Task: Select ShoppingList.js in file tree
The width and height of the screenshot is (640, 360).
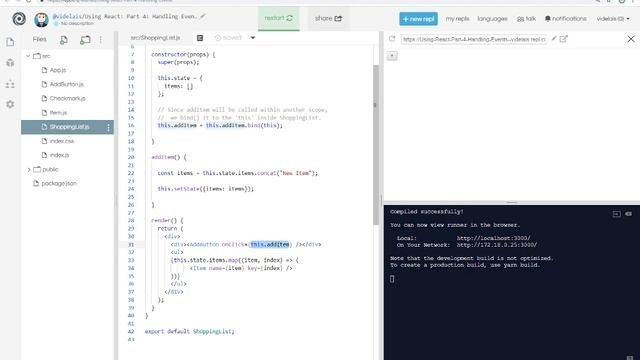Action: pos(67,127)
